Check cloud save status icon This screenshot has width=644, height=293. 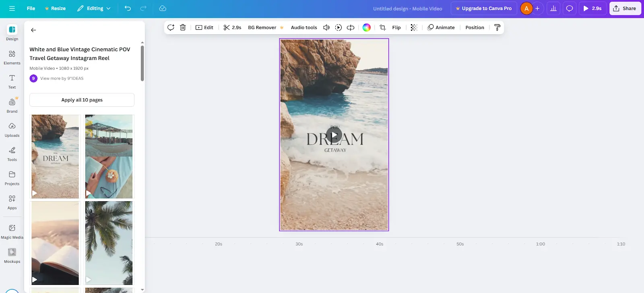coord(163,8)
